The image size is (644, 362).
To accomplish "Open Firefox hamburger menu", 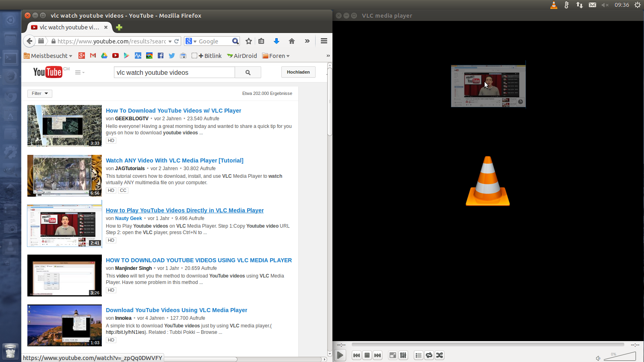I will coord(324,41).
